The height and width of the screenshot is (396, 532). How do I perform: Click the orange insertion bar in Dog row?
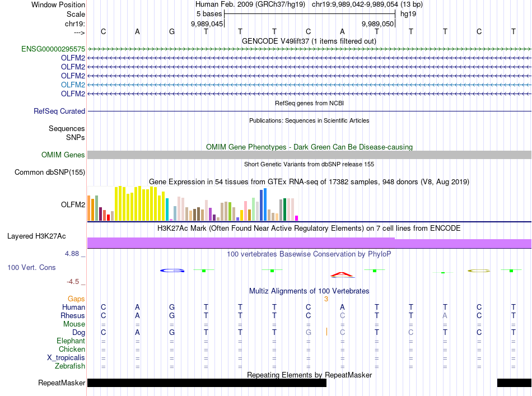coord(326,332)
